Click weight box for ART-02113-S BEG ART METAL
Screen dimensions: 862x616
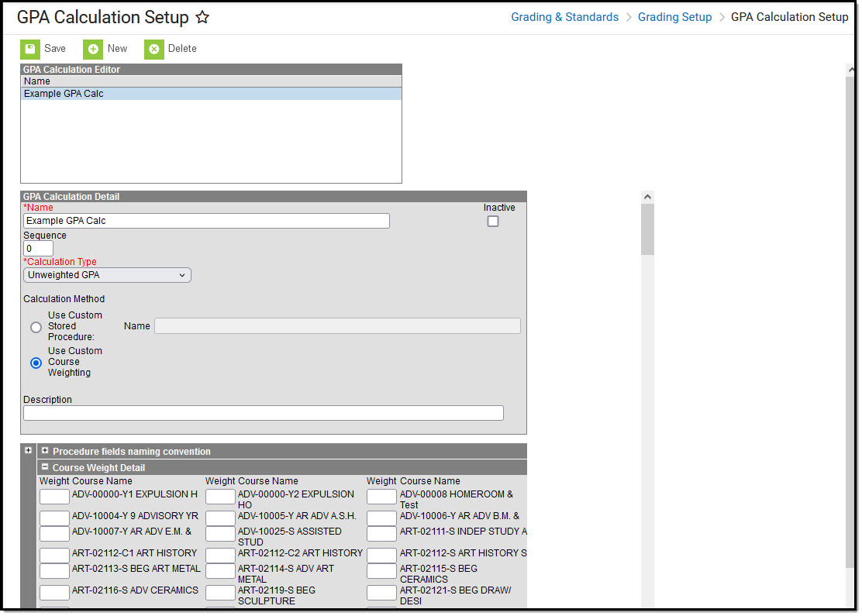(54, 571)
